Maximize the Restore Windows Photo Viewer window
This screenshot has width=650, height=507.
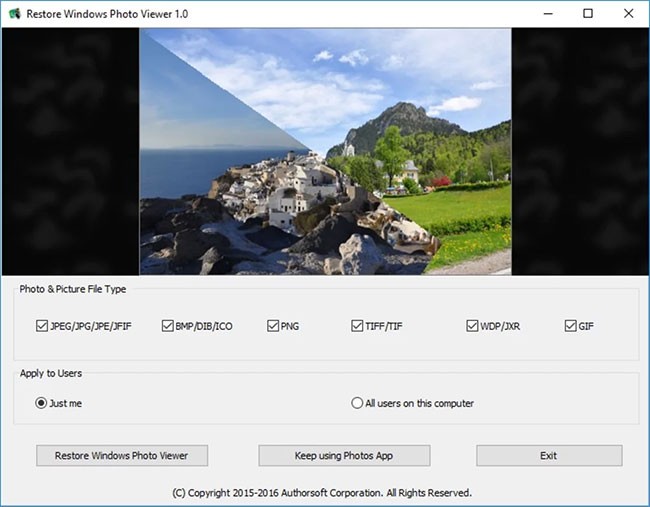click(588, 14)
